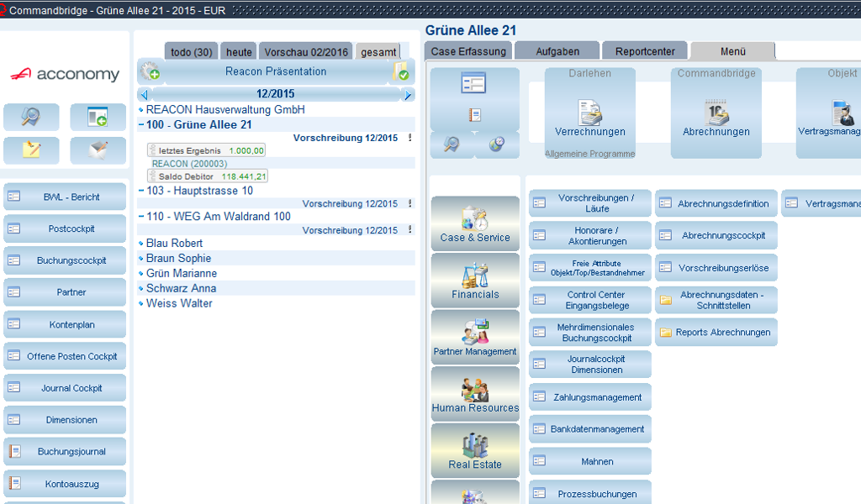The width and height of the screenshot is (861, 504).
Task: Select the Financials module
Action: click(x=475, y=279)
